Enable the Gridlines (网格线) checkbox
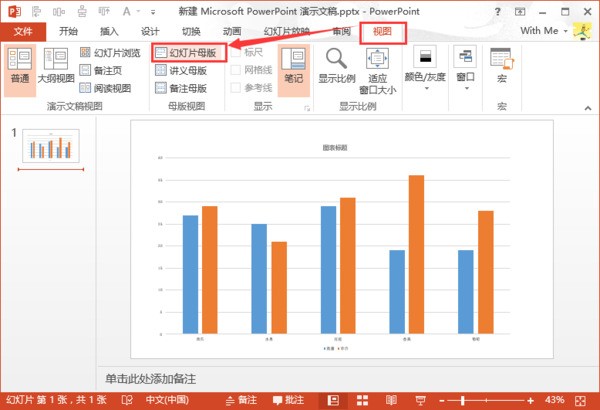 (x=236, y=70)
